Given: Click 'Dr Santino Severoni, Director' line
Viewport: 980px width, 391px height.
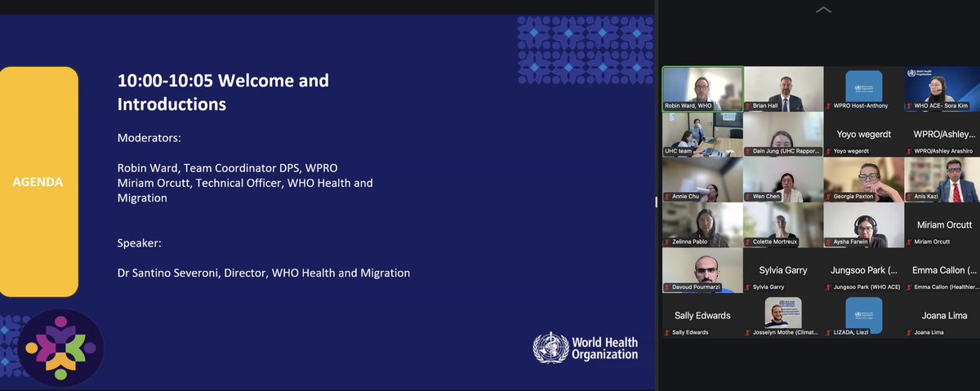Looking at the screenshot, I should pyautogui.click(x=263, y=272).
